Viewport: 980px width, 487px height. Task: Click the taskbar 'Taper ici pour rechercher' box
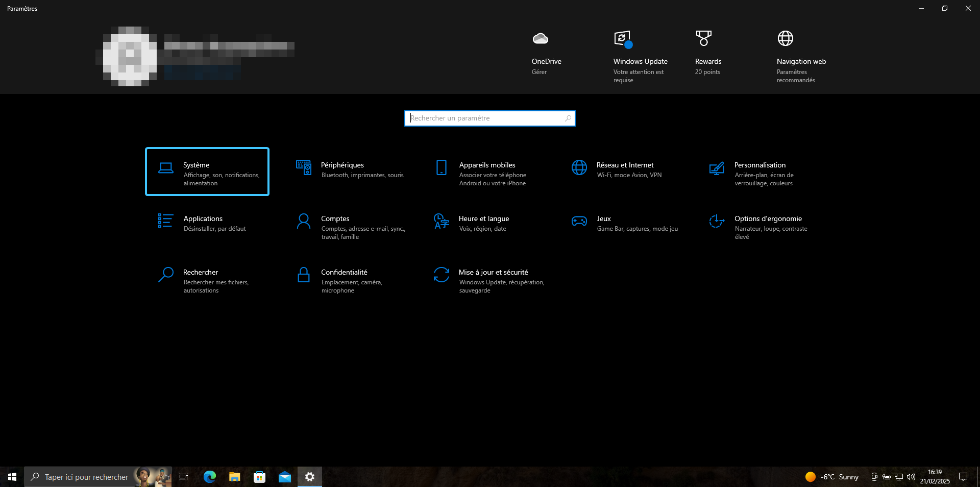98,477
